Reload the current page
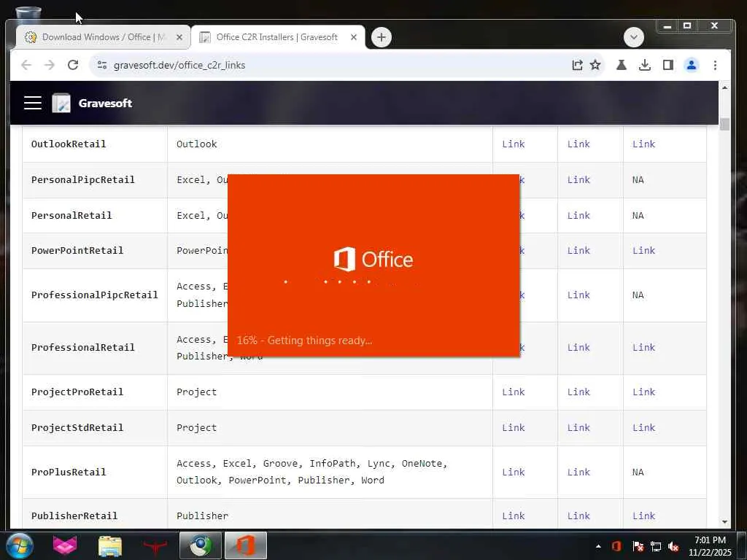 point(73,65)
